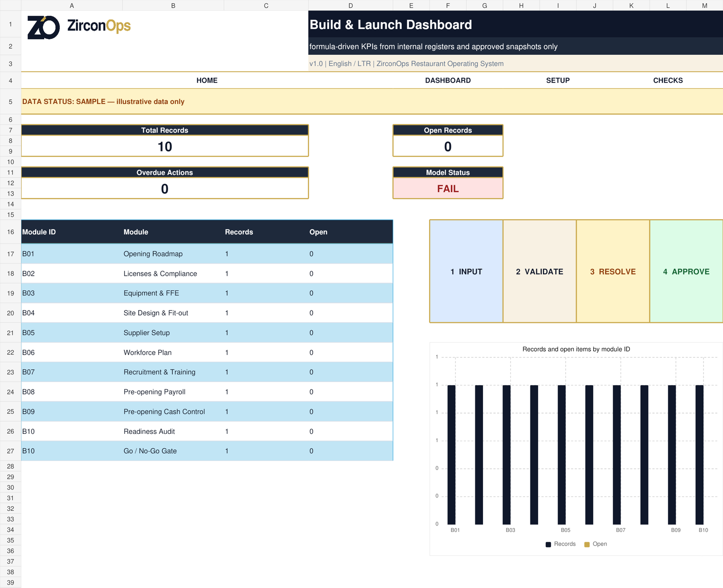Open the HOME navigation link
The width and height of the screenshot is (723, 588).
pyautogui.click(x=207, y=80)
